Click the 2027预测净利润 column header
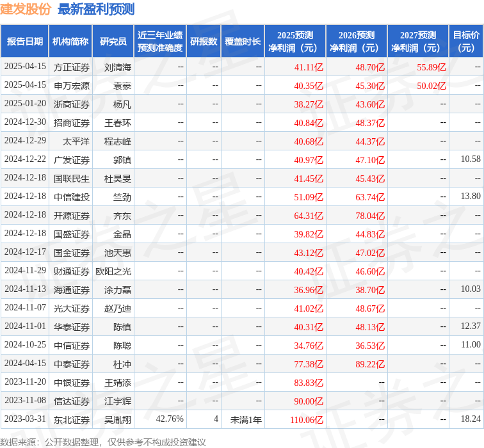This screenshot has height=448, width=484. tap(417, 42)
